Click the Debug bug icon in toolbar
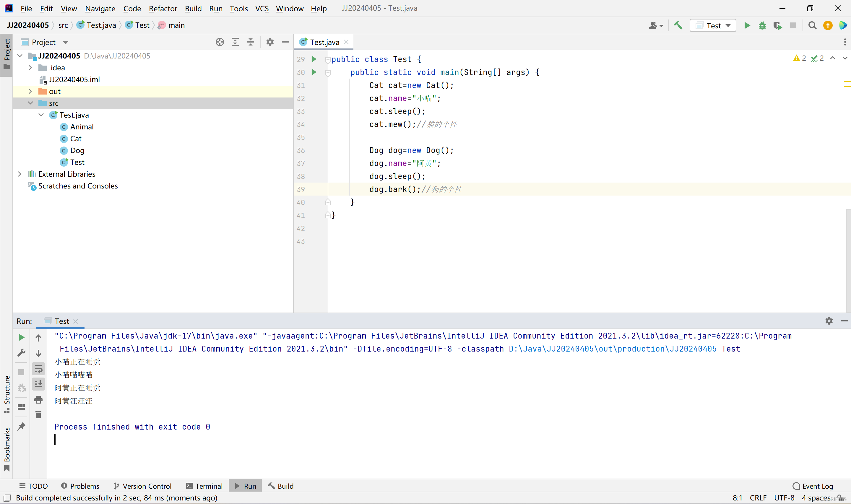 click(762, 25)
